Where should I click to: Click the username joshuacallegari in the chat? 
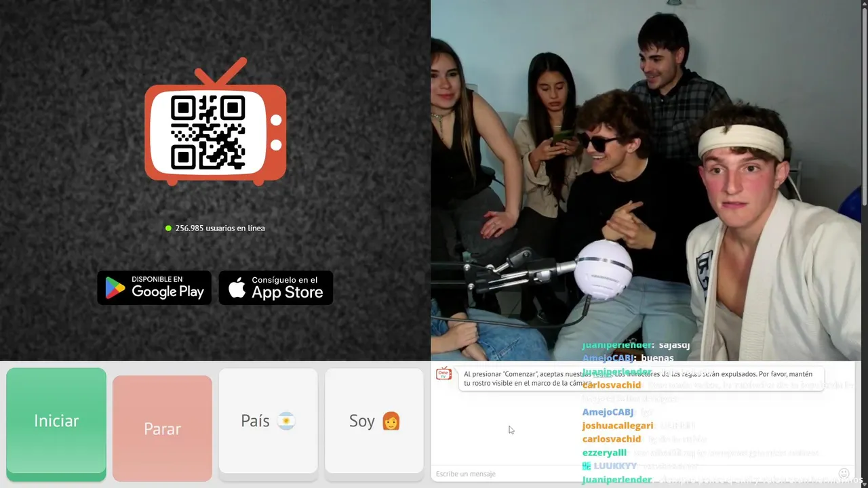click(x=618, y=426)
